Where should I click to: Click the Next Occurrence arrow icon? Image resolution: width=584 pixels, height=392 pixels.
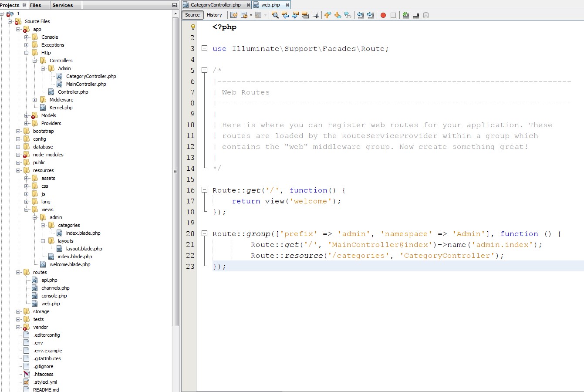[295, 15]
